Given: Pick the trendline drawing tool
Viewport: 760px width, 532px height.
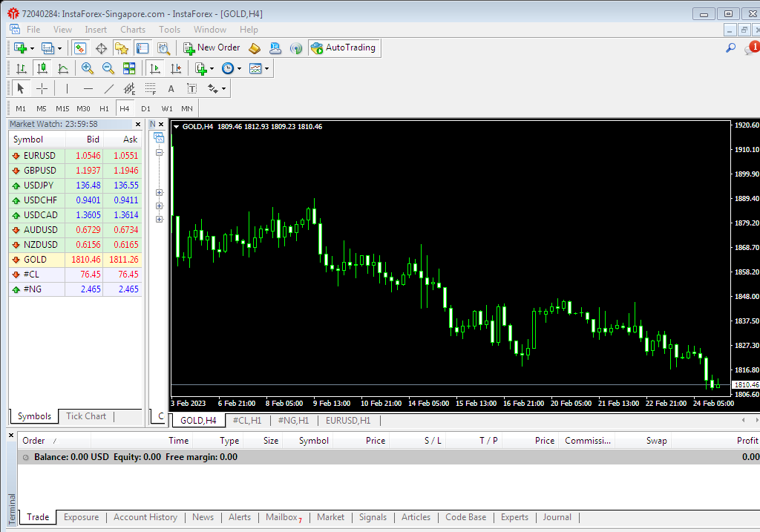Looking at the screenshot, I should pos(109,89).
